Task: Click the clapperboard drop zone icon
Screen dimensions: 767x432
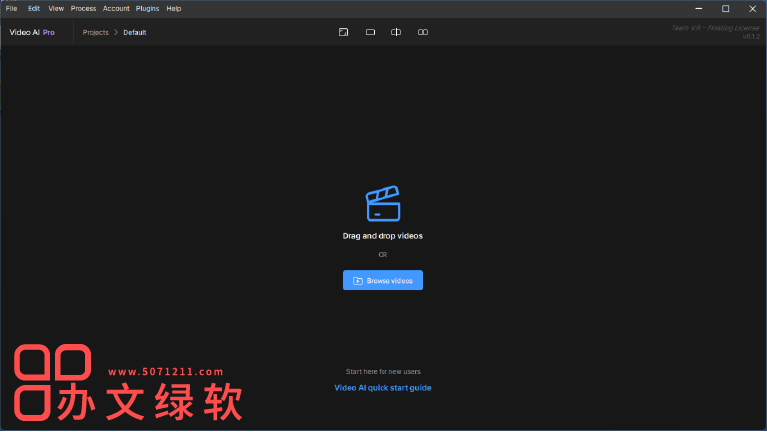Action: tap(383, 204)
